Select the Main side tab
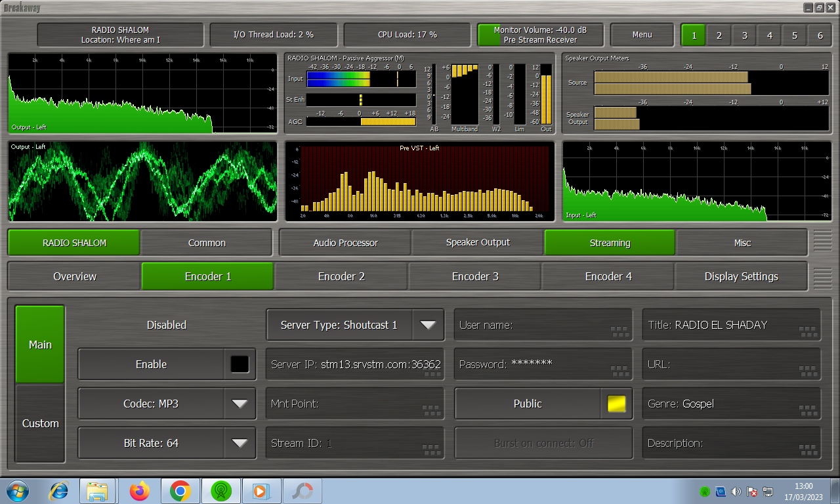 [40, 345]
